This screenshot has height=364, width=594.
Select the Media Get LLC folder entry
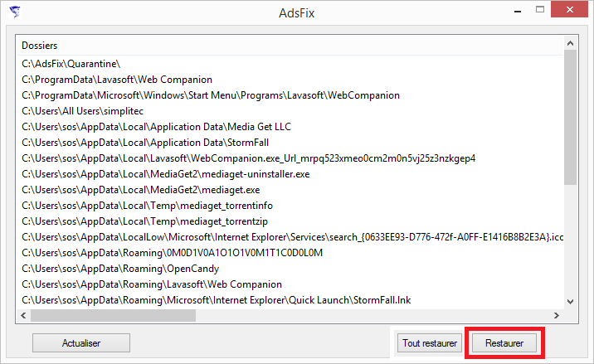(156, 127)
